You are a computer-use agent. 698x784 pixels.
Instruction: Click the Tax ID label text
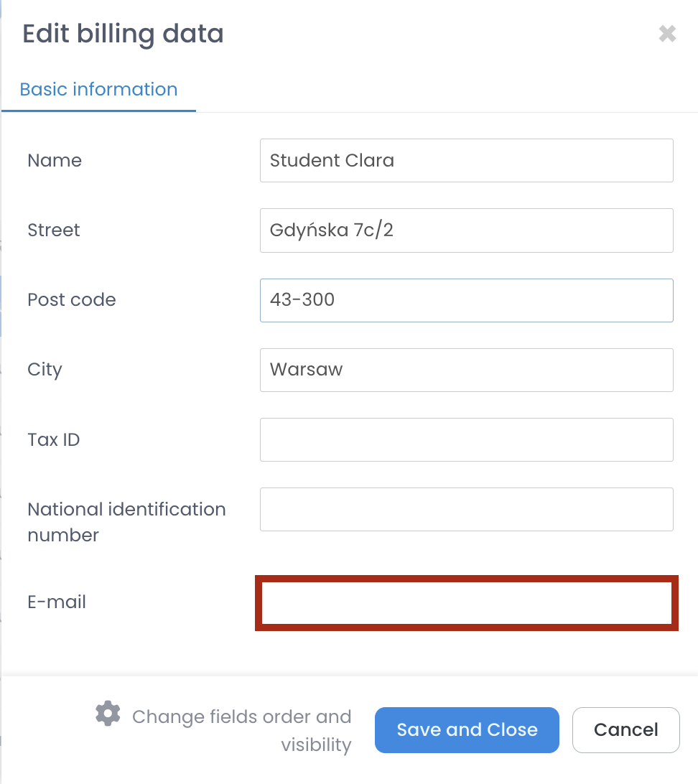[54, 439]
